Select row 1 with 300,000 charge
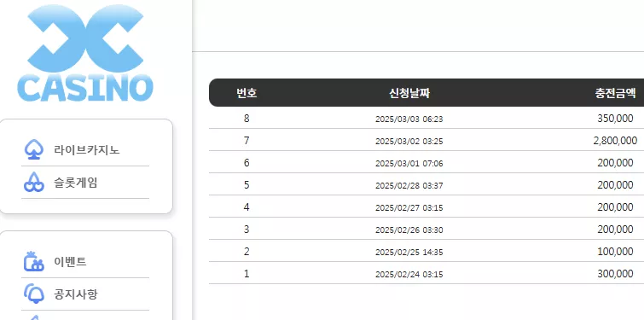This screenshot has width=644, height=320. pyautogui.click(x=426, y=273)
